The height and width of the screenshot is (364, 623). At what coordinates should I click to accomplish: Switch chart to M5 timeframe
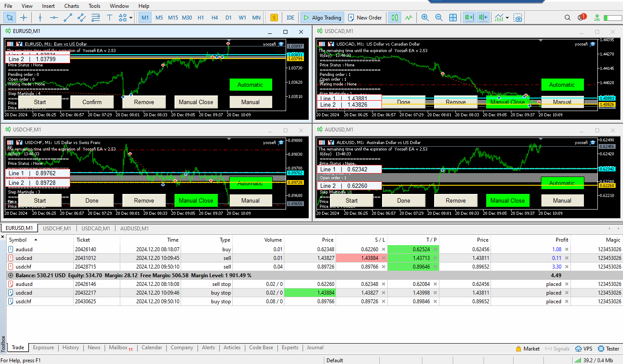[159, 18]
